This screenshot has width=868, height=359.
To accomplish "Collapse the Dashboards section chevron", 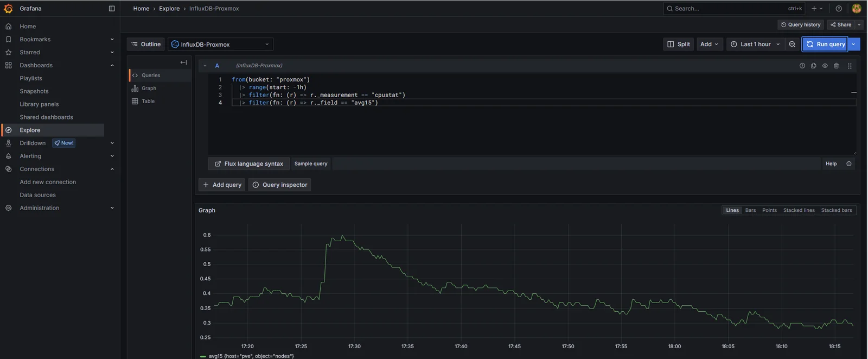I will (x=112, y=65).
